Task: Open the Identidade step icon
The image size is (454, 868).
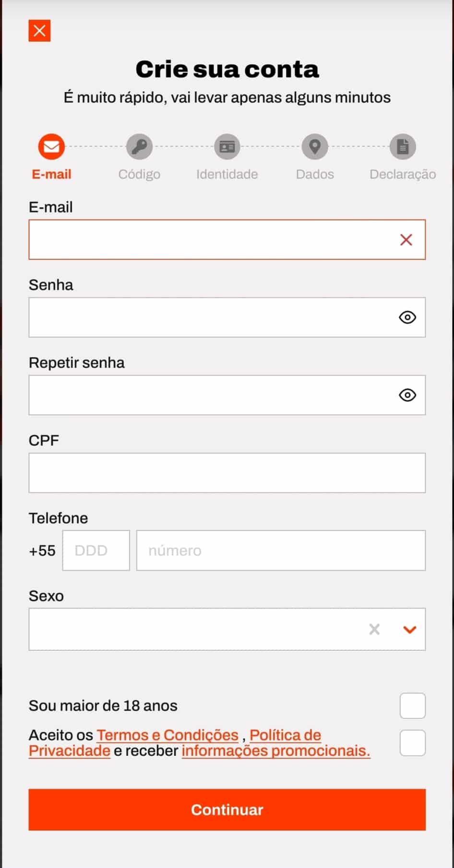Action: [227, 147]
